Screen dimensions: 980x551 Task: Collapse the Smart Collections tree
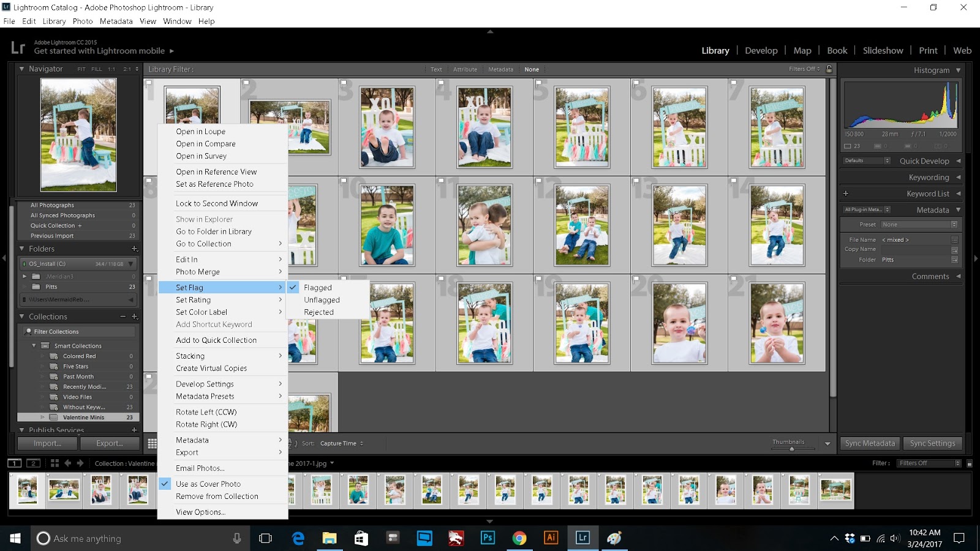coord(35,345)
